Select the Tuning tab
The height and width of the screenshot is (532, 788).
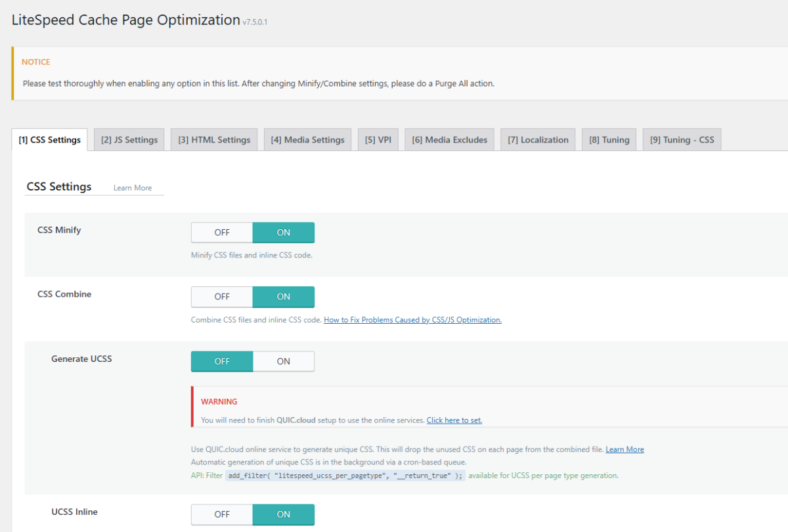click(608, 139)
